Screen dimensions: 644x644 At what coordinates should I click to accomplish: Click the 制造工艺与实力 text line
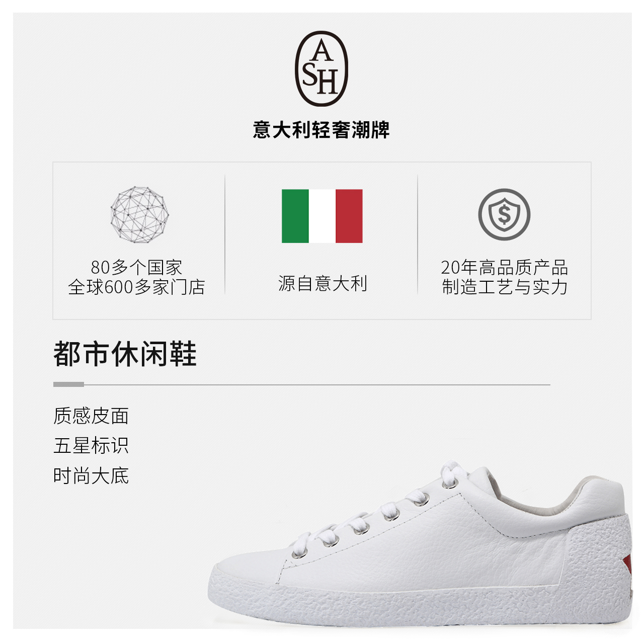(x=505, y=287)
